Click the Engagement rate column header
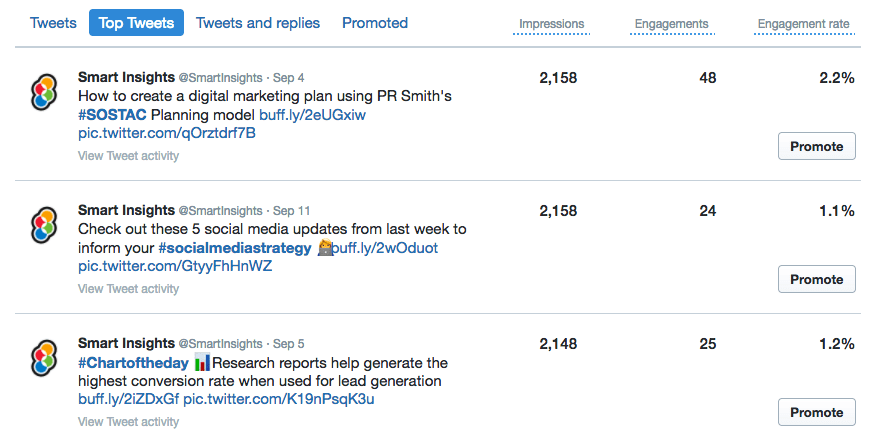873x443 pixels. click(805, 24)
